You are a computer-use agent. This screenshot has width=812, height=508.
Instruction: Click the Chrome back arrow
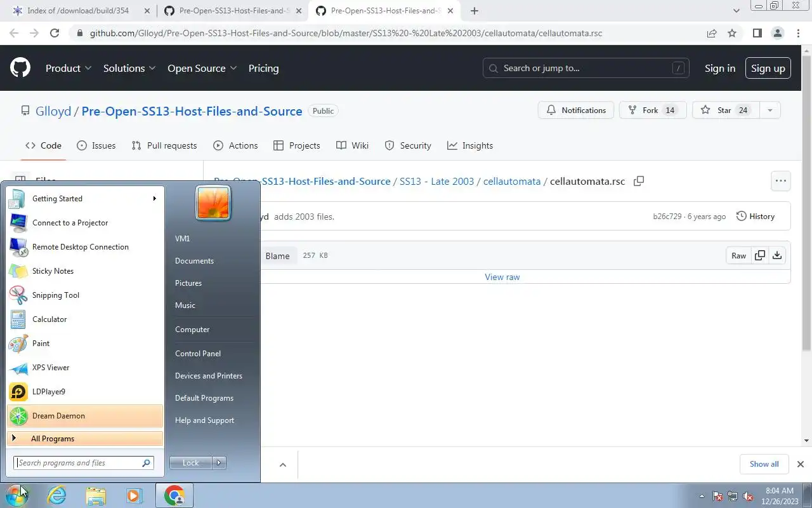click(x=14, y=33)
